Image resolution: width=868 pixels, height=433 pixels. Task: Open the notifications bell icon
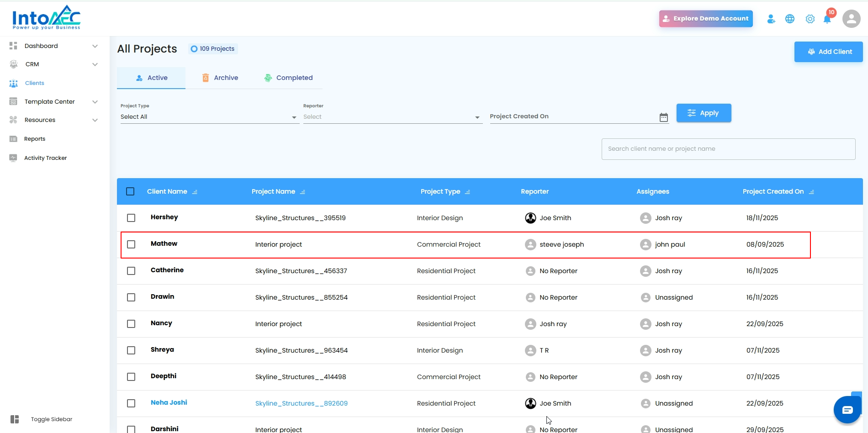point(827,19)
